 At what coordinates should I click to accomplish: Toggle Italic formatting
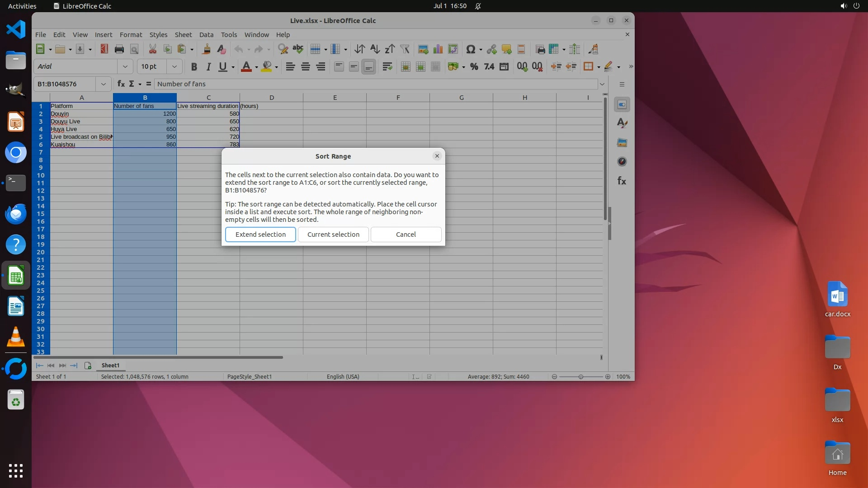[x=208, y=67]
